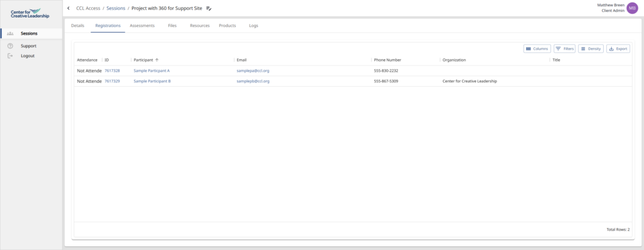Open the Files tab
Image resolution: width=644 pixels, height=250 pixels.
pos(172,26)
